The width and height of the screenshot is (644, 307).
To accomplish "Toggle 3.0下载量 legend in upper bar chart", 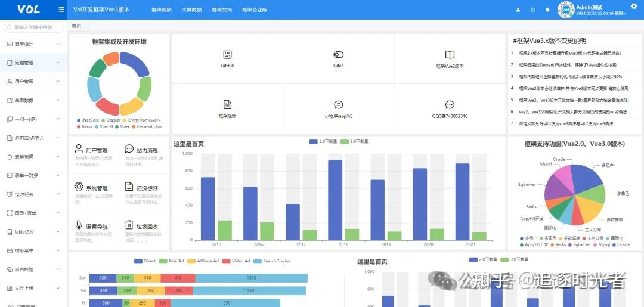I will click(354, 142).
